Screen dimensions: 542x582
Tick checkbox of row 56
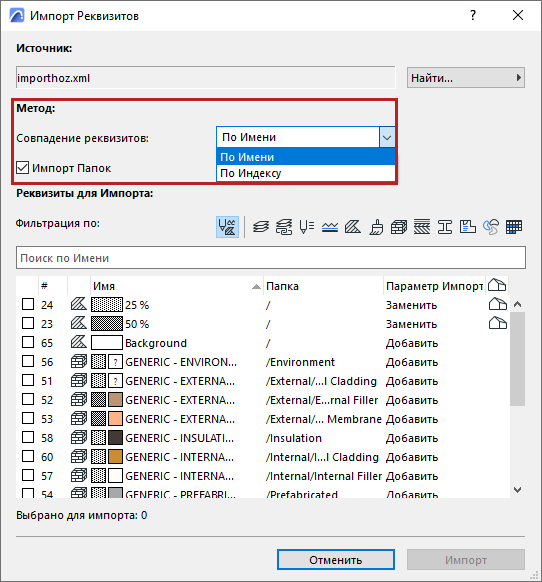[x=28, y=361]
